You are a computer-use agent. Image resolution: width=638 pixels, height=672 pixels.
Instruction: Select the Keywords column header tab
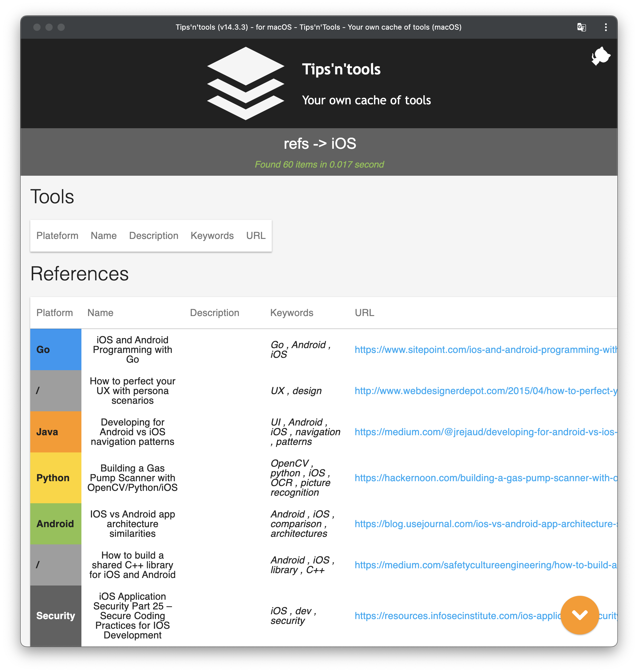pyautogui.click(x=212, y=235)
